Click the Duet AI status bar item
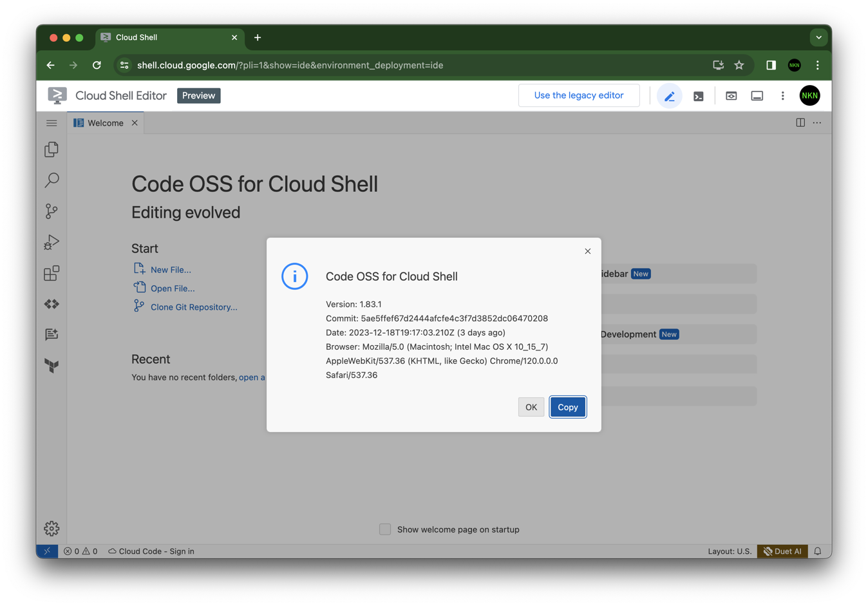Screen dimensions: 868x606 782,551
